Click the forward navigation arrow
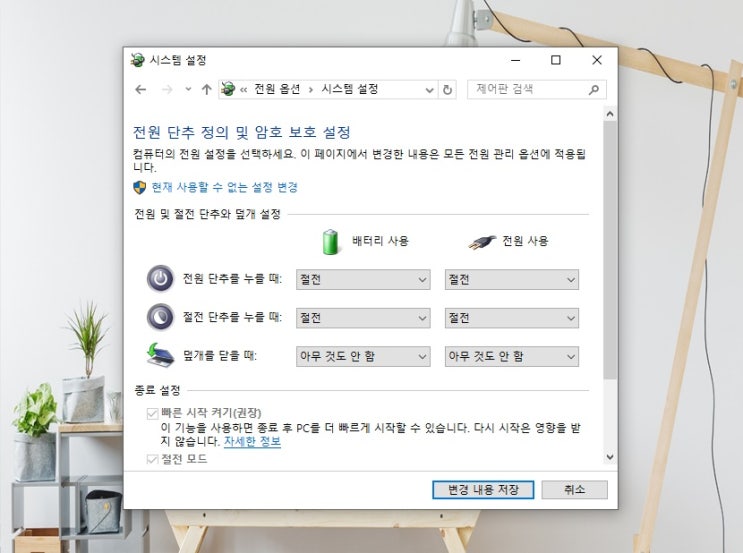 click(167, 89)
